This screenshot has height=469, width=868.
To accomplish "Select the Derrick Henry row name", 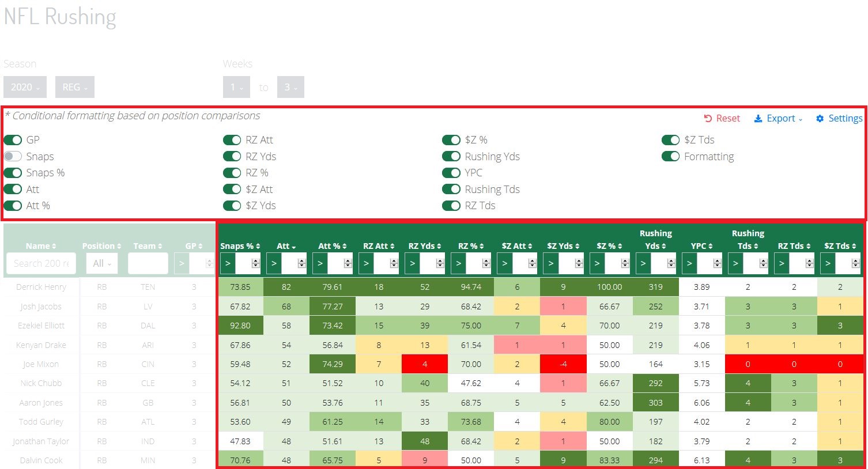I will point(41,287).
